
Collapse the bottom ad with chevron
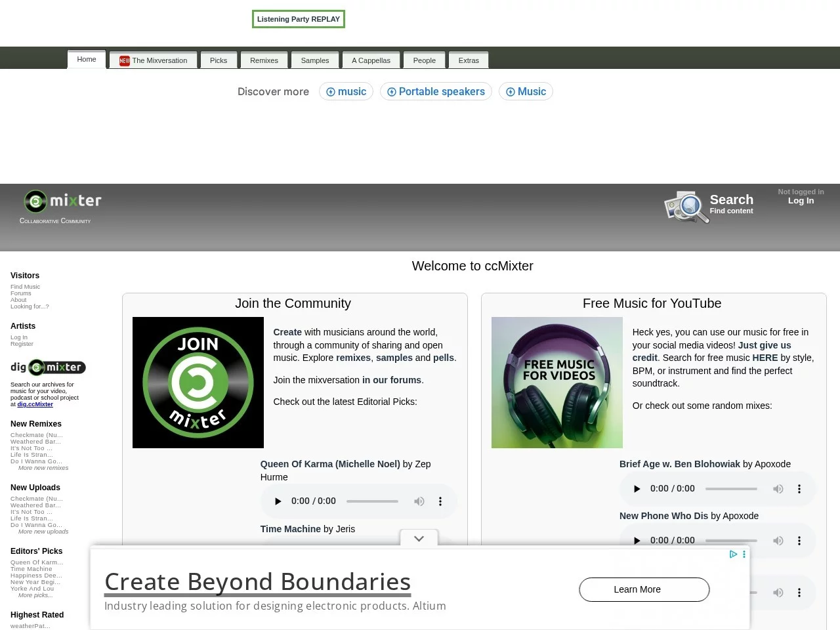coord(419,539)
